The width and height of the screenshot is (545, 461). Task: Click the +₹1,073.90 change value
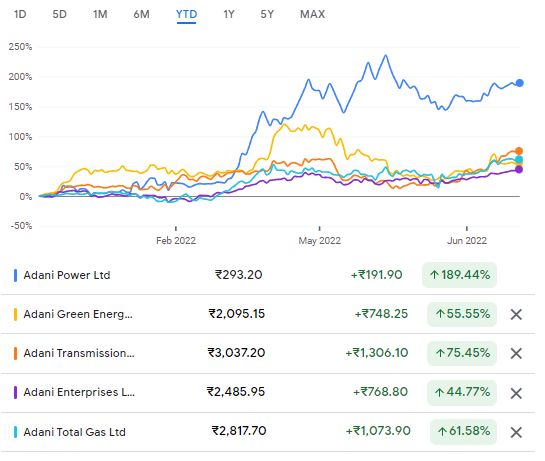coord(378,431)
